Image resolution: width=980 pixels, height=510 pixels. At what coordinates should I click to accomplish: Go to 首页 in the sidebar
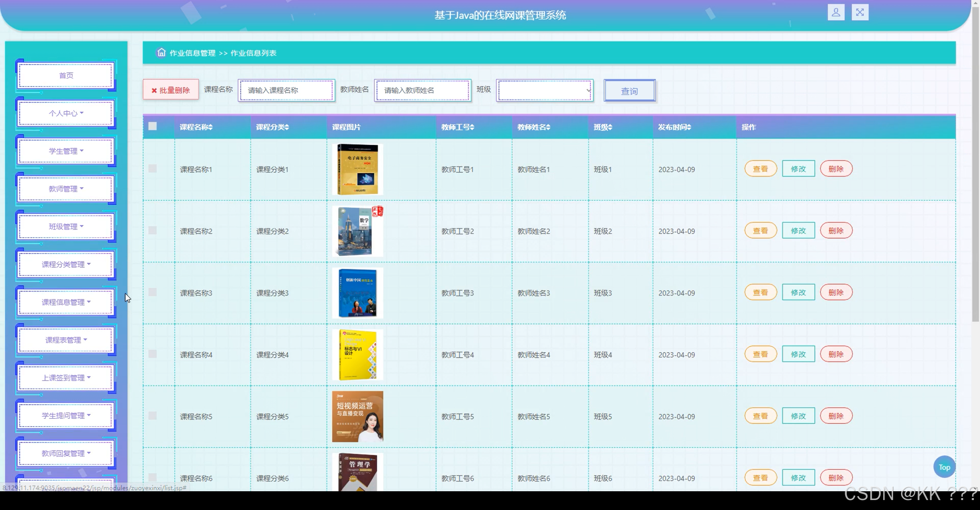click(x=66, y=75)
